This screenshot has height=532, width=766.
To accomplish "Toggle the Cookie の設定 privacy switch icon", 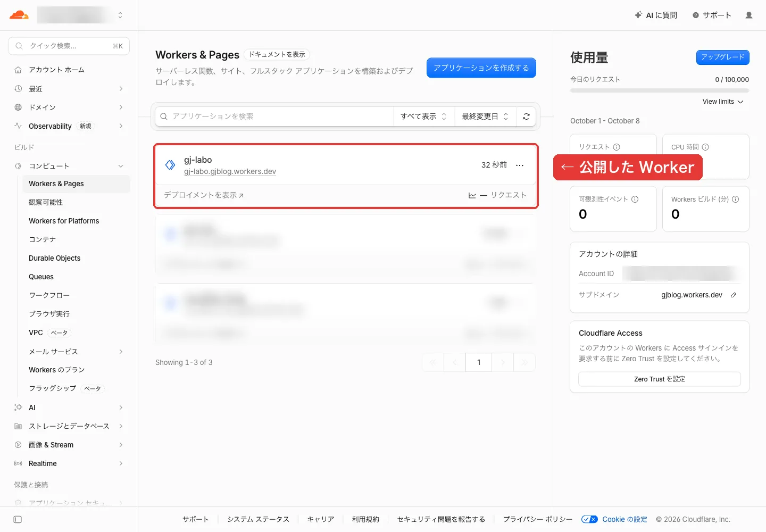I will [x=589, y=519].
